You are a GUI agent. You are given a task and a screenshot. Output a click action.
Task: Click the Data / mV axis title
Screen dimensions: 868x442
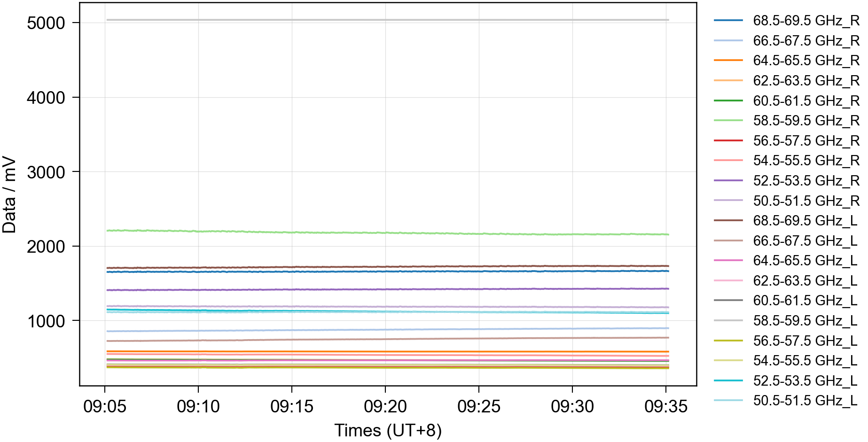pyautogui.click(x=9, y=195)
